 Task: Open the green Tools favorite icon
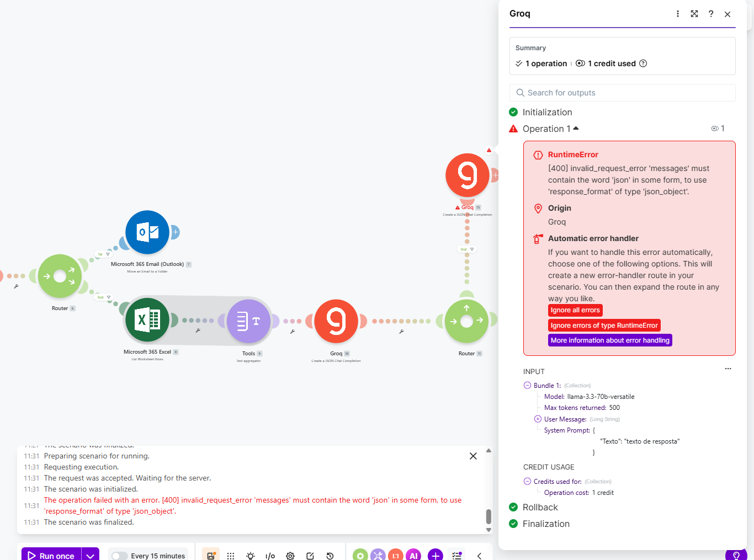360,556
